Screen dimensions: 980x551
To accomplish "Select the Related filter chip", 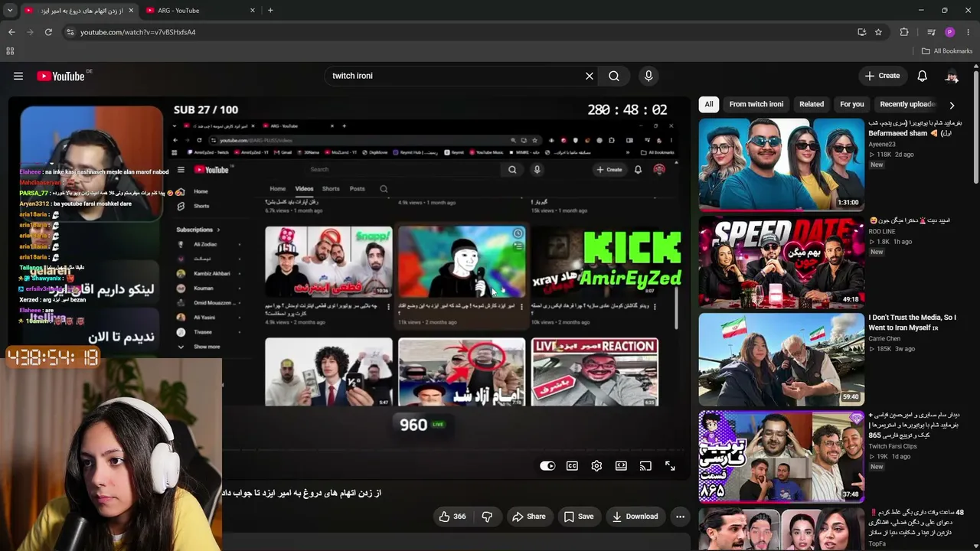I will (812, 104).
